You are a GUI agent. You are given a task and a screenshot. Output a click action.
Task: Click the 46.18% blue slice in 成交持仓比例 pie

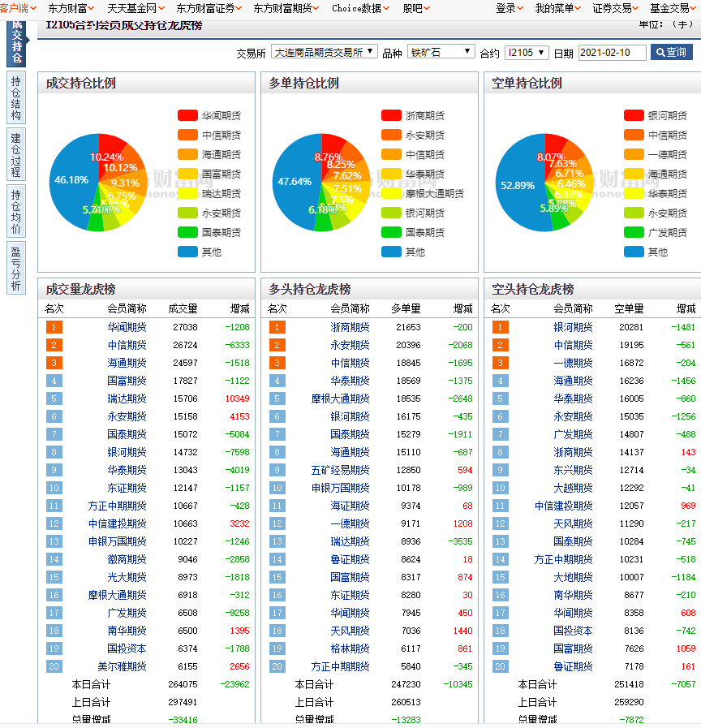coord(71,180)
